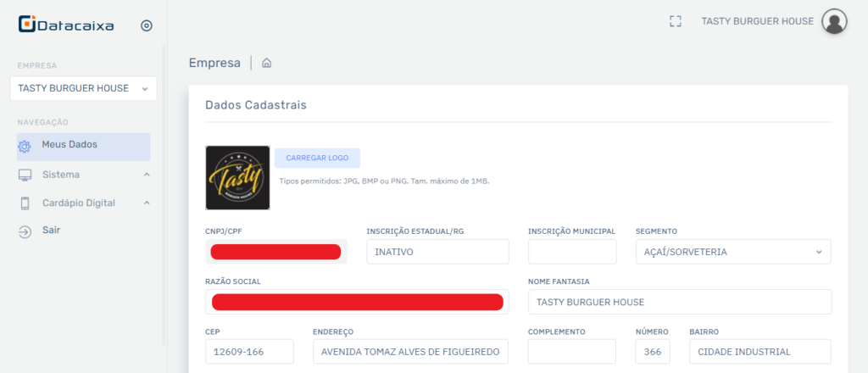The height and width of the screenshot is (373, 868).
Task: Click the Datacaixa logo
Action: click(x=66, y=25)
